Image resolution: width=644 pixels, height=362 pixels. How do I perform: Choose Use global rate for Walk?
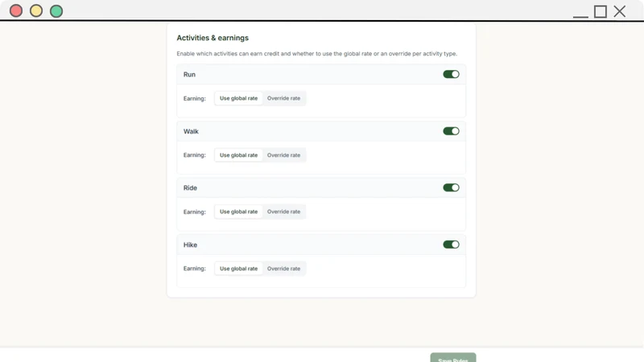[x=238, y=155]
